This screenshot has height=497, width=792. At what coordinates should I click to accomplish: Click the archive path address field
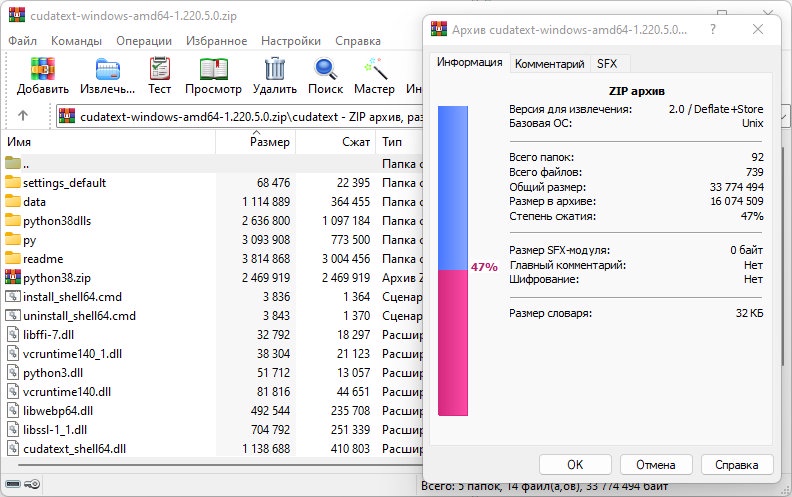click(240, 117)
